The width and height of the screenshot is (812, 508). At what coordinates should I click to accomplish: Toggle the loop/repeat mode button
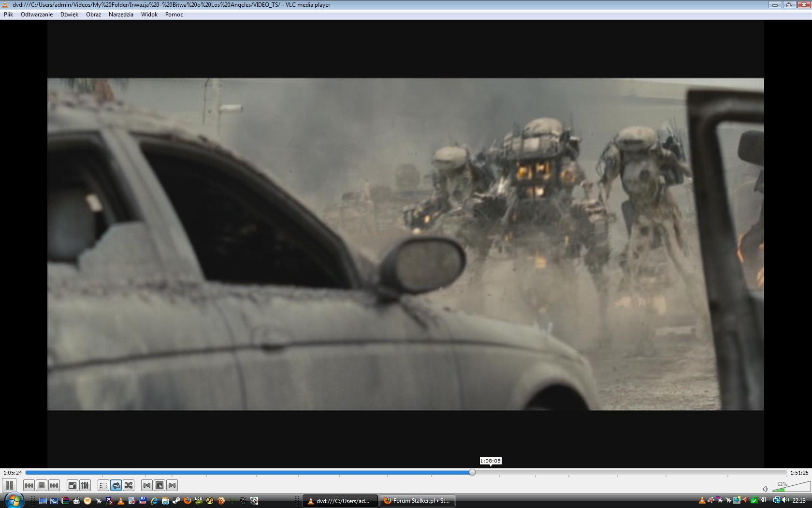(x=116, y=485)
